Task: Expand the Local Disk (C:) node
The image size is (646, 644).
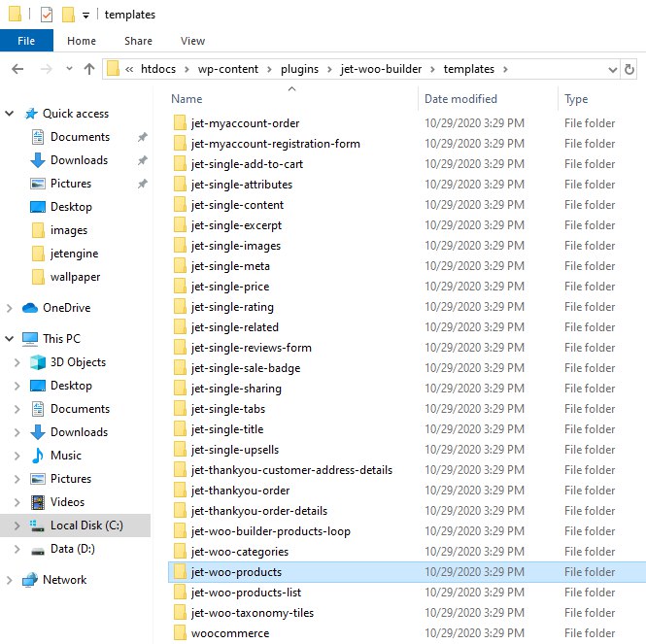Action: (17, 525)
